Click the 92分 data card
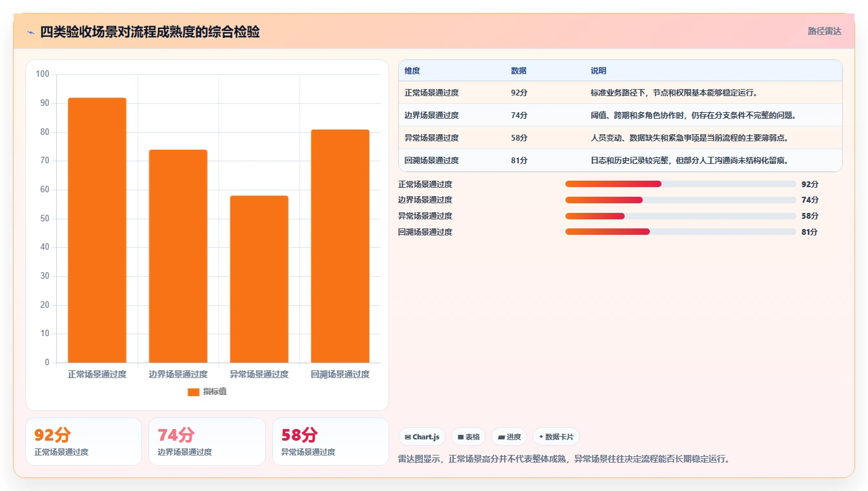868x491 pixels. point(83,441)
